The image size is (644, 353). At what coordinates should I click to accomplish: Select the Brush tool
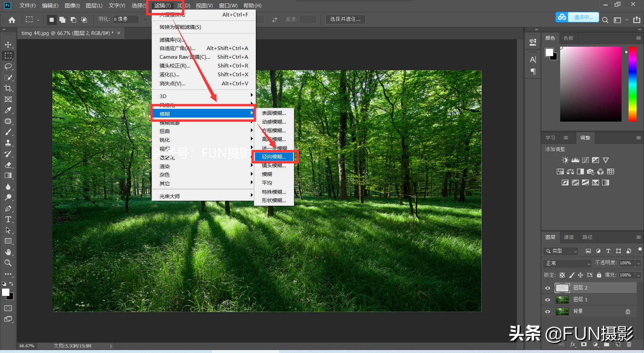[8, 132]
